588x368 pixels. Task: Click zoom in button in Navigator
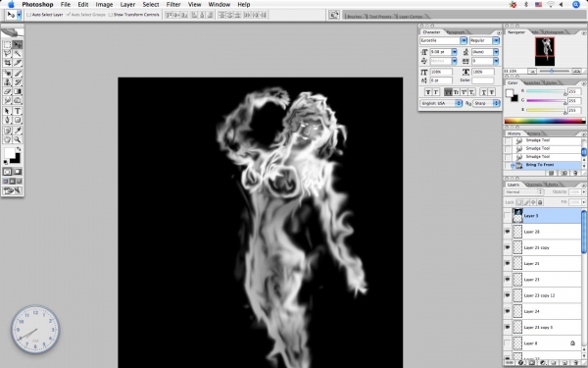click(x=577, y=71)
